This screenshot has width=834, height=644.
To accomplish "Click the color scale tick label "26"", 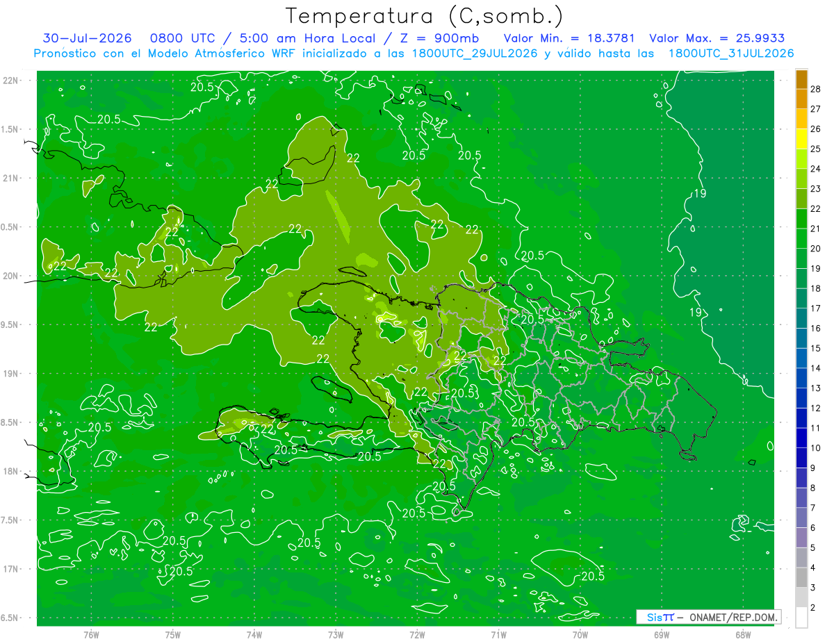I will click(816, 129).
